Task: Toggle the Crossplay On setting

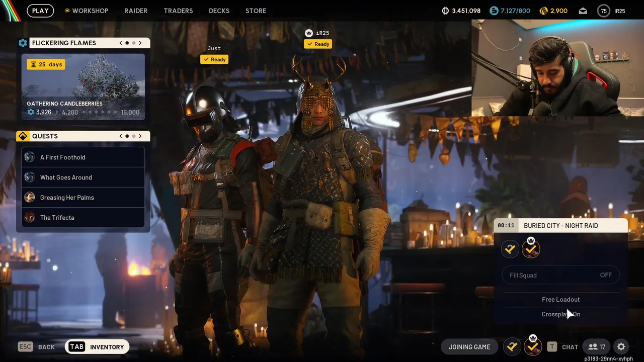Action: pos(560,314)
